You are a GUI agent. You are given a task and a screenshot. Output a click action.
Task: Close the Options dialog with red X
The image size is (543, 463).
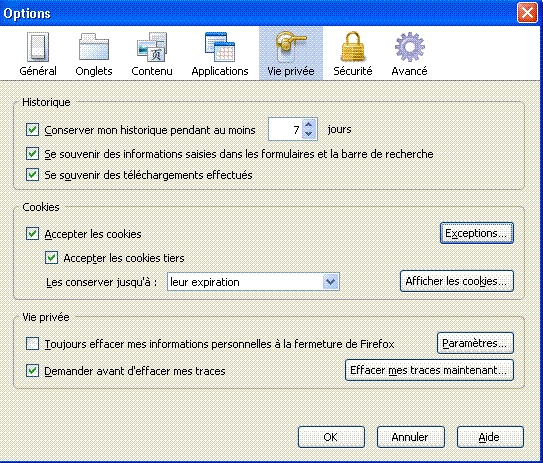tap(527, 13)
